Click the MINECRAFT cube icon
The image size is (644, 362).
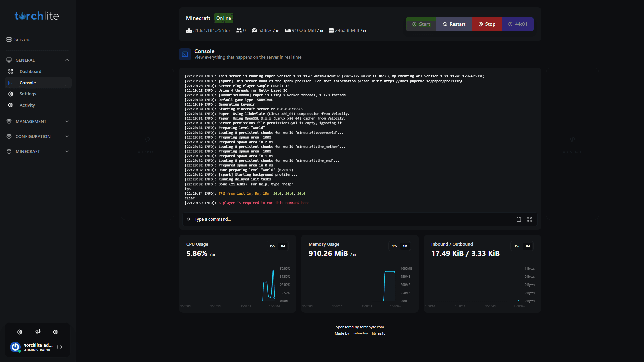(9, 151)
